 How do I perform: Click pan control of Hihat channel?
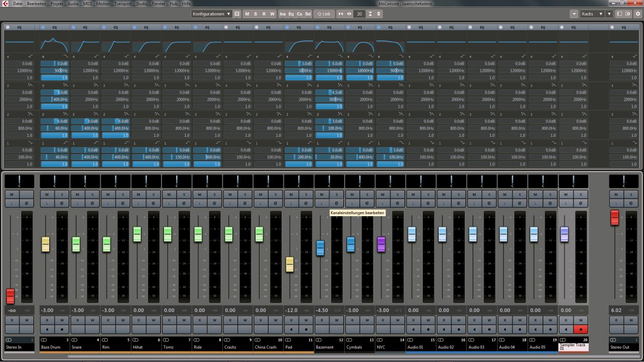[146, 182]
